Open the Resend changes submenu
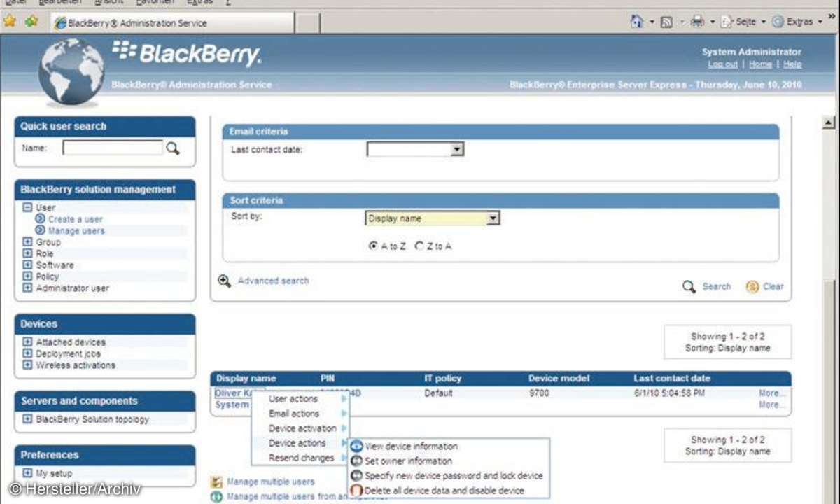 [300, 458]
